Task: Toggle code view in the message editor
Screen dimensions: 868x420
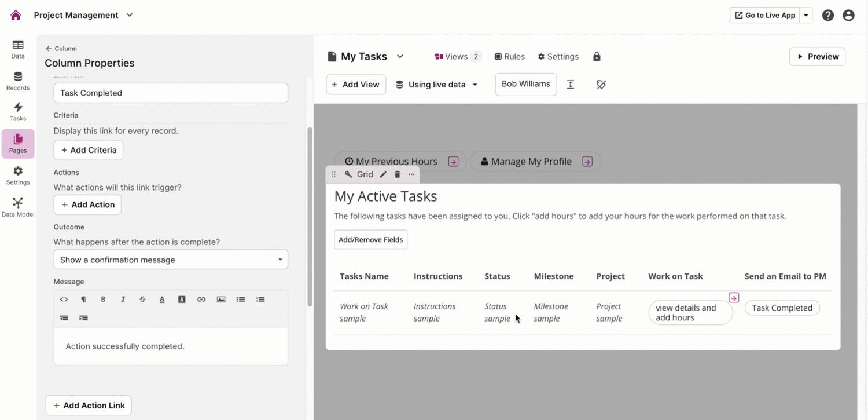Action: click(64, 300)
